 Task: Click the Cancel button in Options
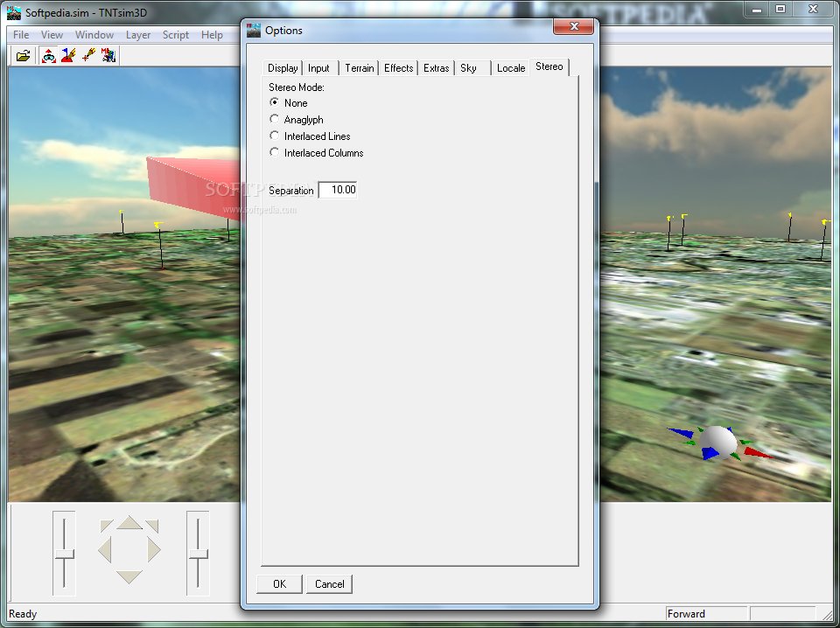(330, 583)
